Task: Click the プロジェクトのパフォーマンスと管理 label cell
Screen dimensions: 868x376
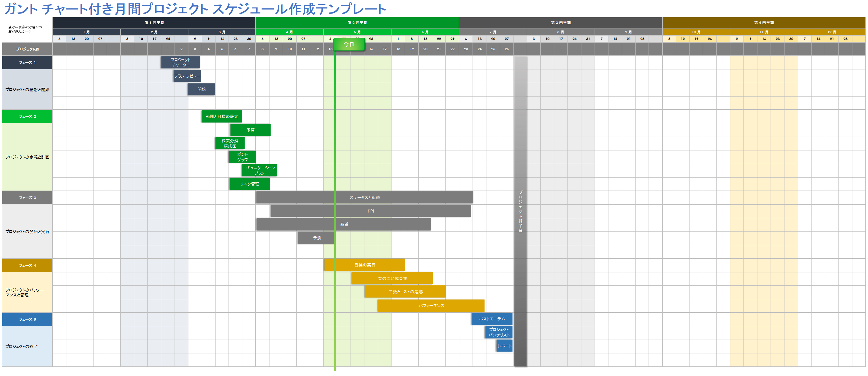Action: 27,292
